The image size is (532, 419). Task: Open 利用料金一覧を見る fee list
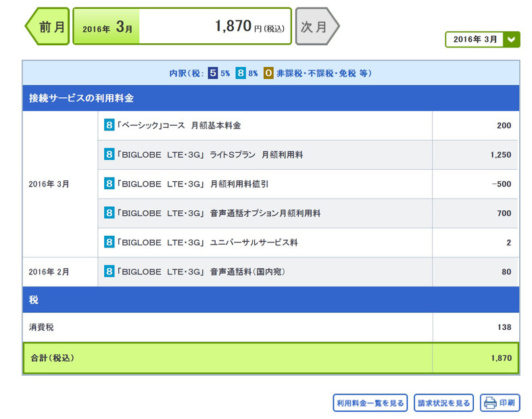tap(370, 403)
